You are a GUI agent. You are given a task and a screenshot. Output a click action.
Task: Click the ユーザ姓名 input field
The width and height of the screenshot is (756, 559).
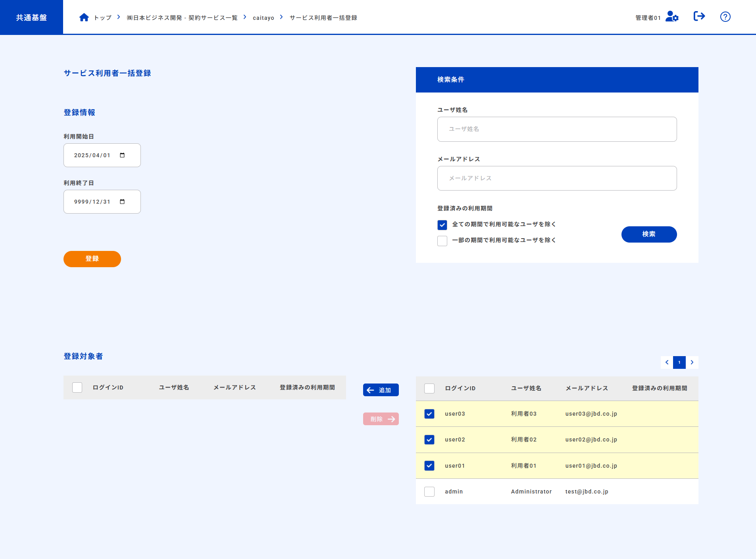[556, 129]
